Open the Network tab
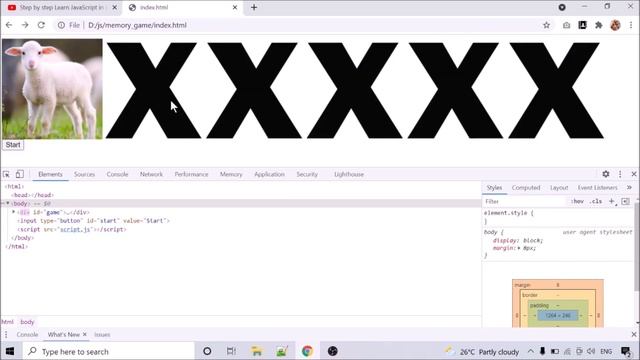This screenshot has width=640, height=360. [x=151, y=174]
